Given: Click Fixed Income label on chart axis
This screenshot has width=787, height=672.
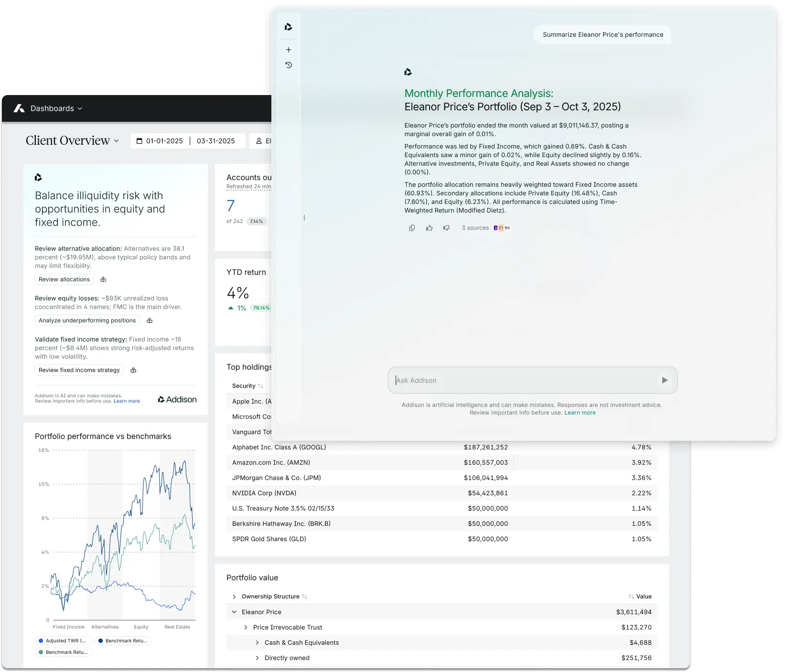Looking at the screenshot, I should point(69,627).
